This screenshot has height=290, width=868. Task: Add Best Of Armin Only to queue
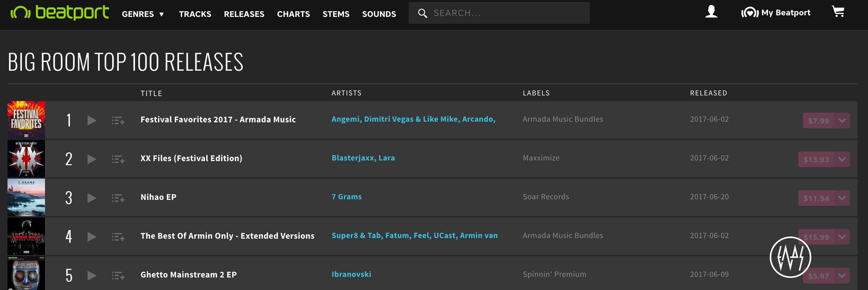pos(118,237)
